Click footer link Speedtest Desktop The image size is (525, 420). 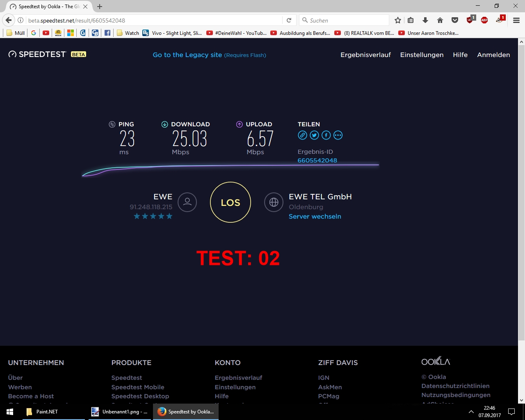tap(140, 396)
